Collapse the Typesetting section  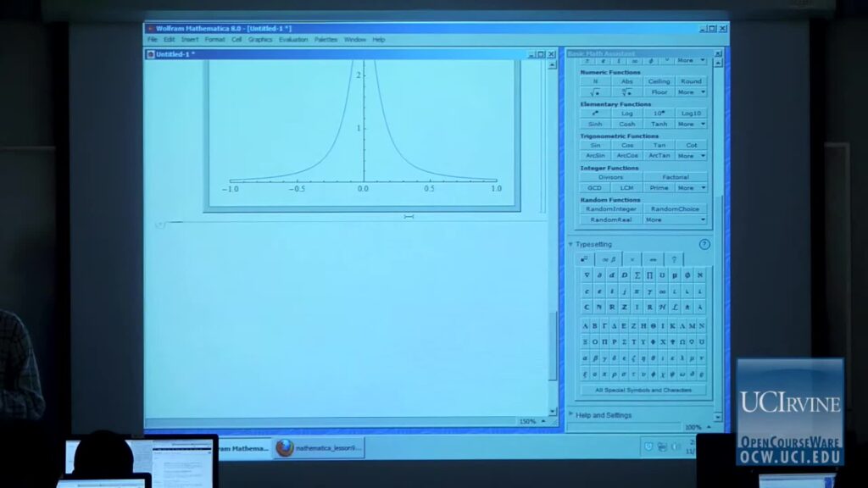(x=570, y=244)
